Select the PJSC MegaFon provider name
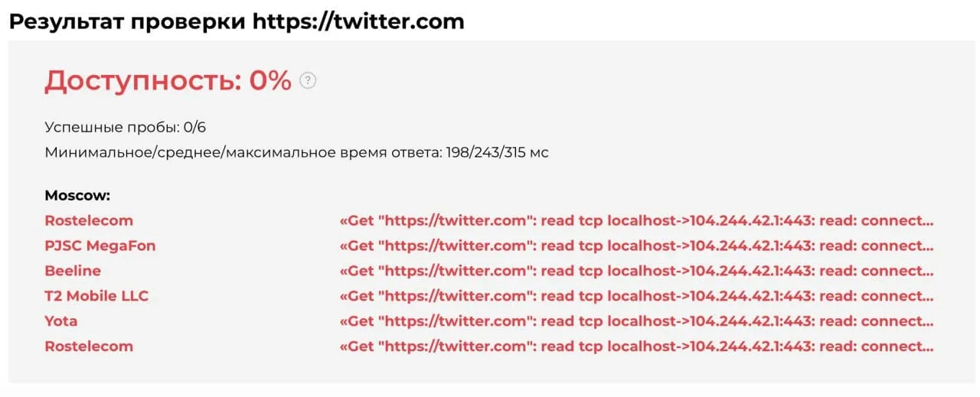 pos(100,246)
